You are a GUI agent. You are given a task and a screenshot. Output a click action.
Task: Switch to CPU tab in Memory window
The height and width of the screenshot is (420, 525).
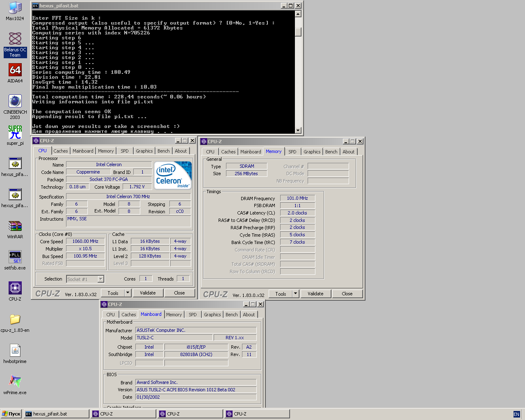pyautogui.click(x=210, y=152)
